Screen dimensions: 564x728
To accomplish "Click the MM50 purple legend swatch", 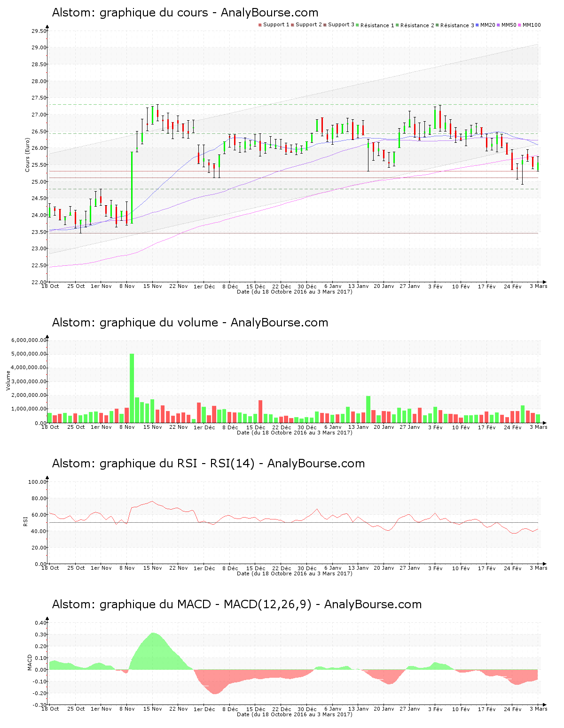I will [x=499, y=25].
